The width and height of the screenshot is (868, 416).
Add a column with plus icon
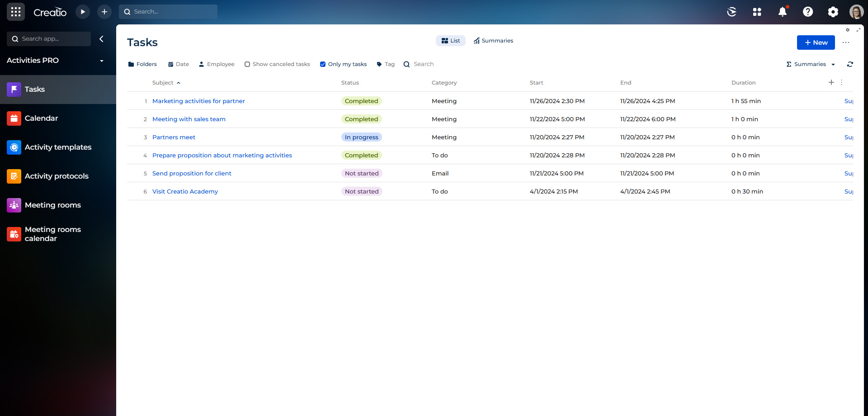pos(831,82)
